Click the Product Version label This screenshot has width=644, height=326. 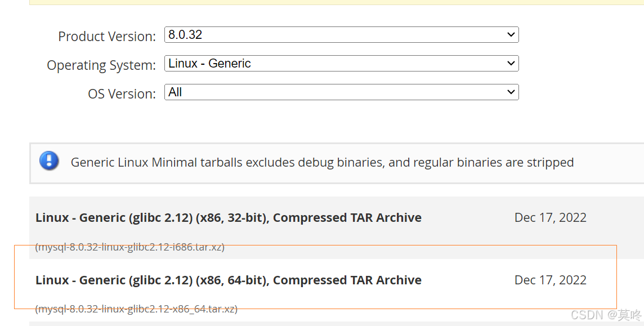[x=107, y=37]
